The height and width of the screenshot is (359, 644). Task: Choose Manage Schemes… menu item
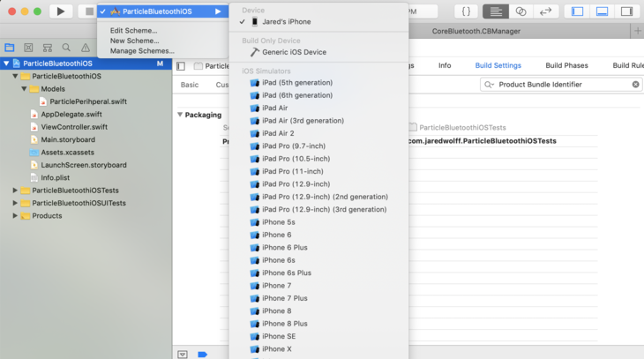click(142, 51)
